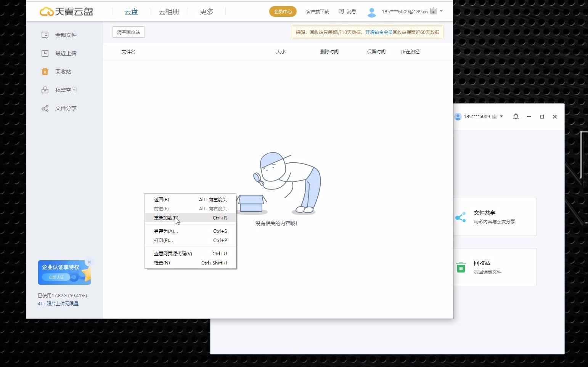
Task: Click the 回收站 trash icon in sidebar
Action: pyautogui.click(x=45, y=72)
